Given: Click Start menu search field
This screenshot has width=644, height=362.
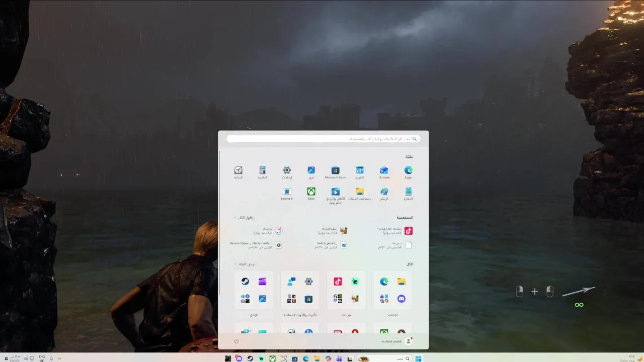Looking at the screenshot, I should [x=324, y=139].
